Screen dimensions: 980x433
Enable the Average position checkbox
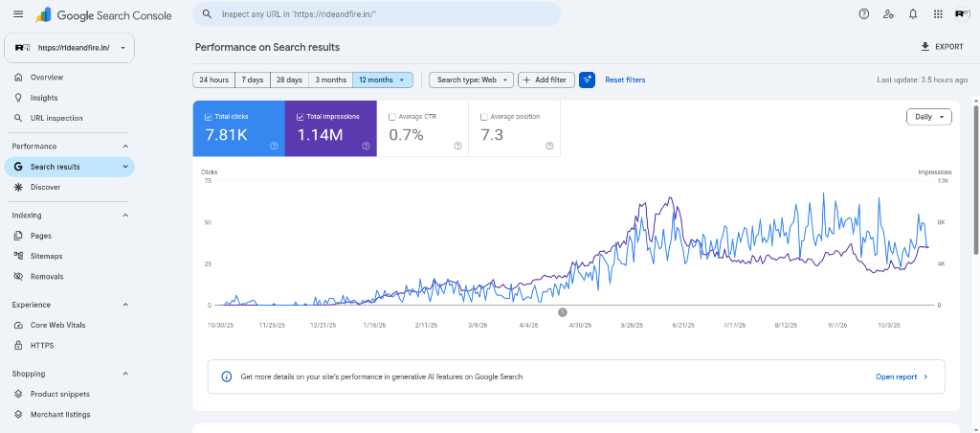(483, 117)
